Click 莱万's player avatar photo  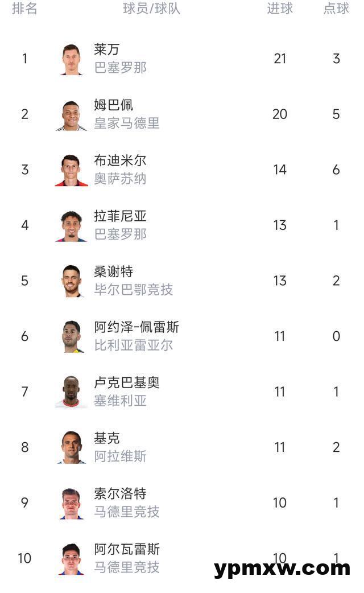[72, 59]
